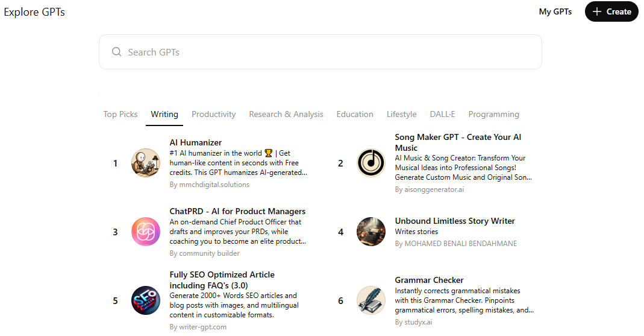Select the Writing tab
Screen dimensions: 644x336
(164, 114)
